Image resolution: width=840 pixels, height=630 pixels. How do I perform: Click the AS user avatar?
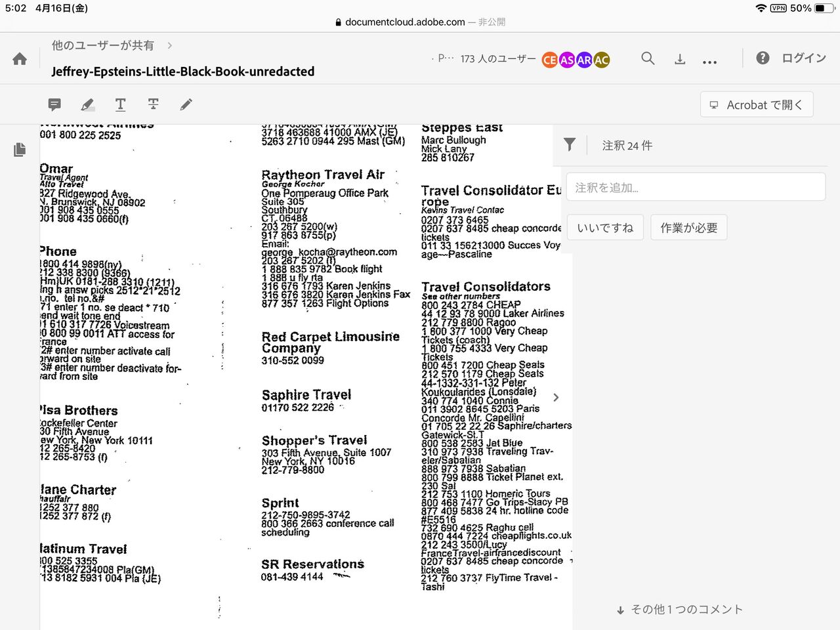pos(567,60)
